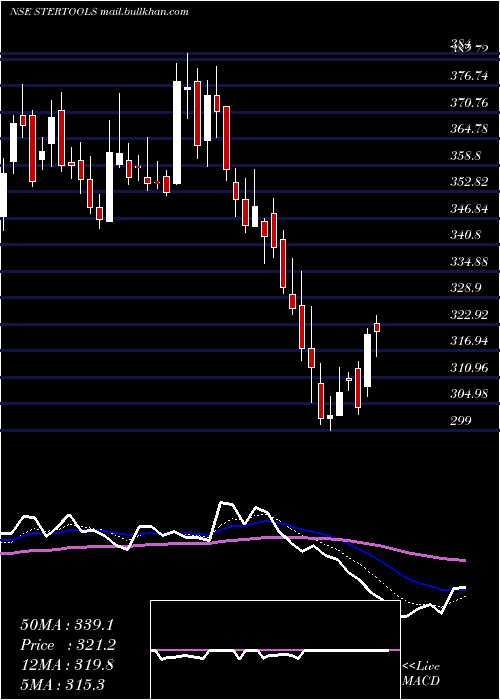Click the 352.82 price level label
Viewport: 500px width, 700px height.
469,182
